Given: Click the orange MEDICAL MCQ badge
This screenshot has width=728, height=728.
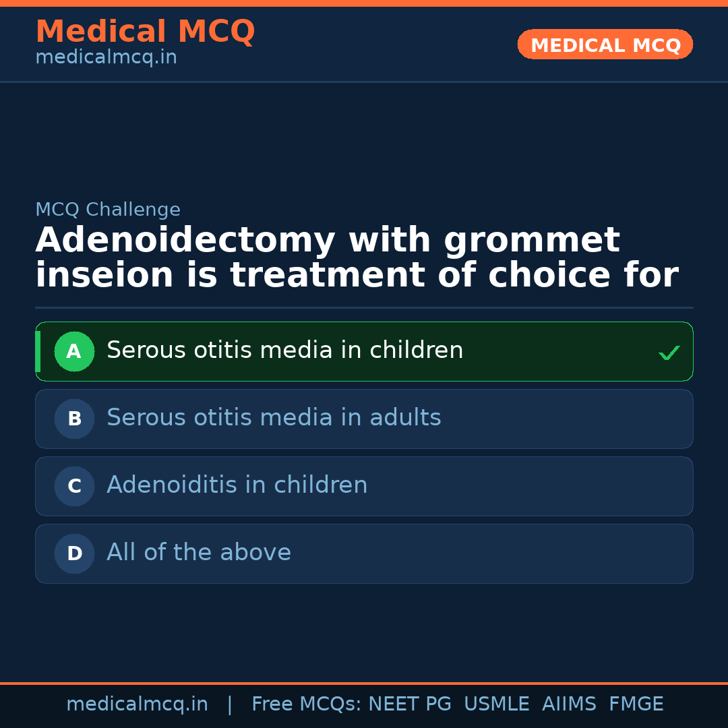Looking at the screenshot, I should [605, 44].
